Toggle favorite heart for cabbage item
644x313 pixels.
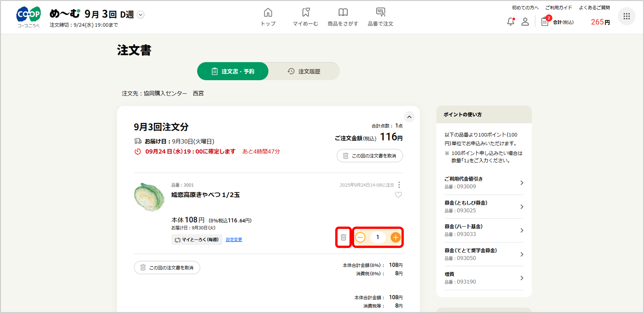coord(398,195)
